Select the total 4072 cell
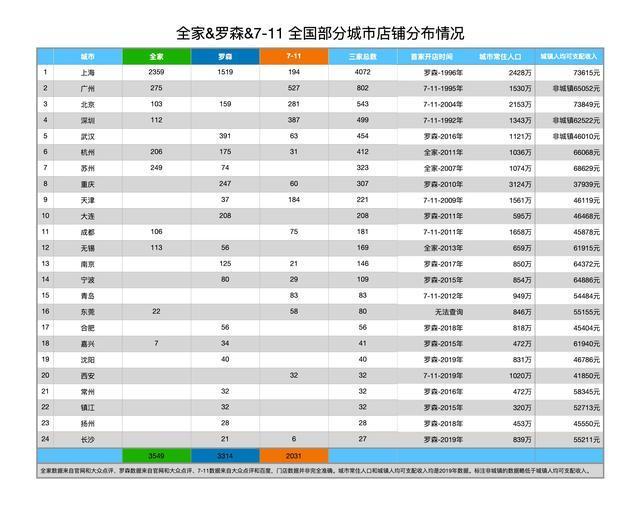The width and height of the screenshot is (640, 510). pos(362,72)
